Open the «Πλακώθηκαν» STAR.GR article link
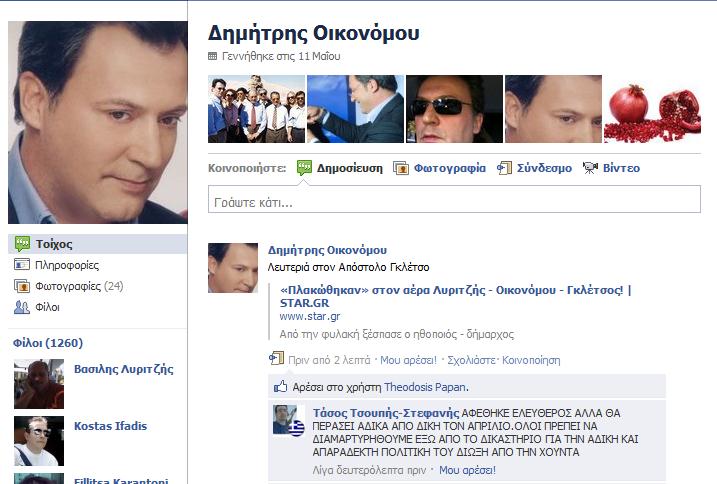Screen dimensions: 717x484 455,296
